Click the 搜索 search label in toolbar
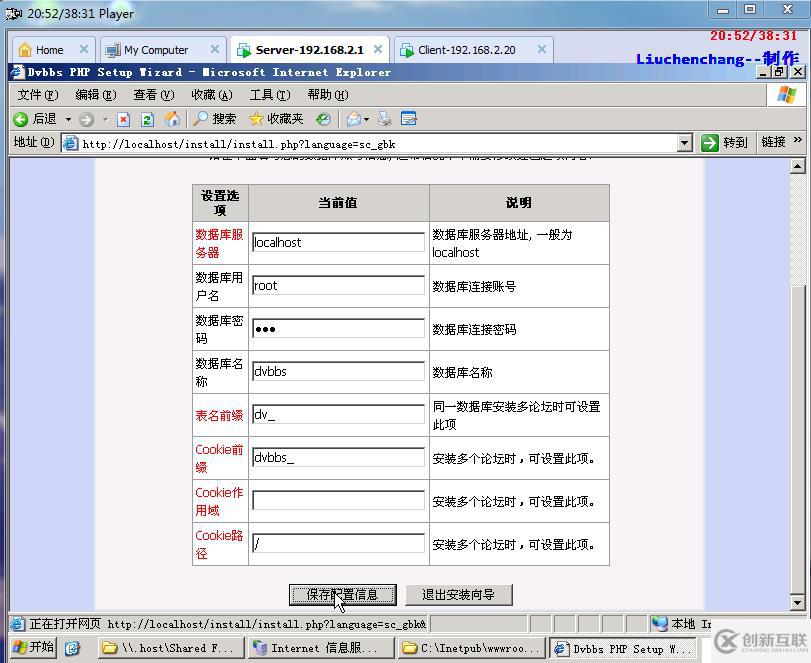811x663 pixels. (224, 119)
